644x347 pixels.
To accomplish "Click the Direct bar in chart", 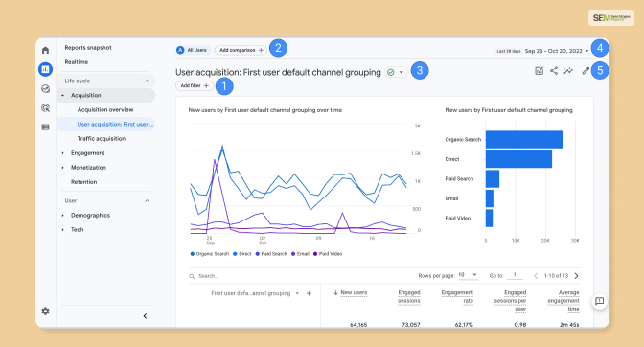I will click(x=518, y=159).
